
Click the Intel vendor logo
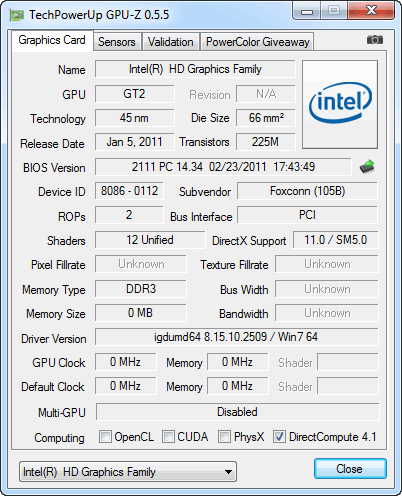340,104
